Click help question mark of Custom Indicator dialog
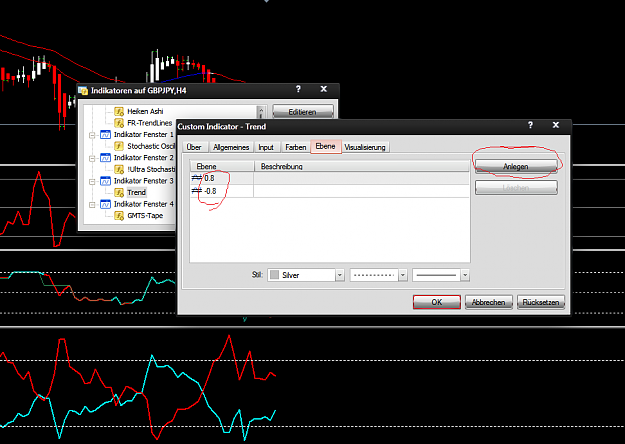The height and width of the screenshot is (444, 625). point(530,125)
